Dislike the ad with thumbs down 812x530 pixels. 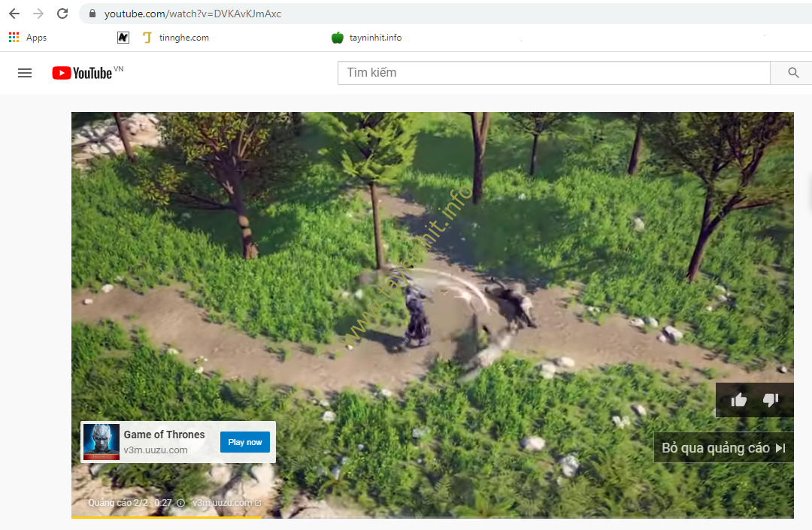(x=771, y=400)
